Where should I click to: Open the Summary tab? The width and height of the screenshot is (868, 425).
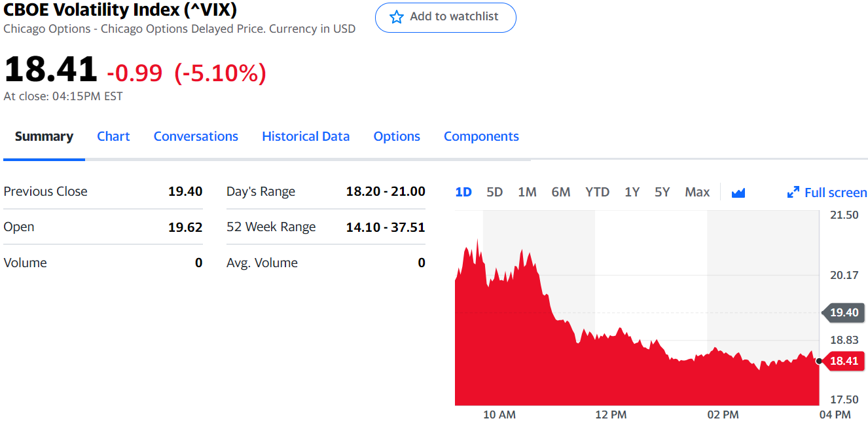coord(44,136)
